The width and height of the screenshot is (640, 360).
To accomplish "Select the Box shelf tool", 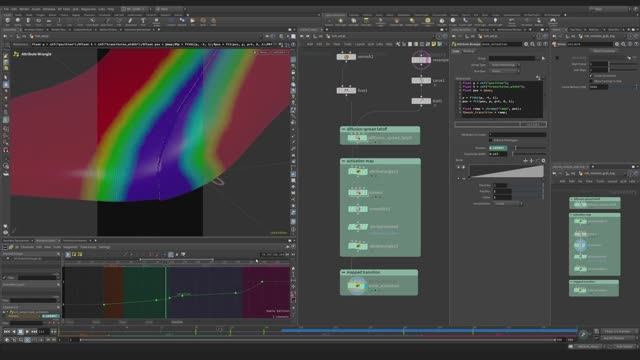I will pos(7,21).
